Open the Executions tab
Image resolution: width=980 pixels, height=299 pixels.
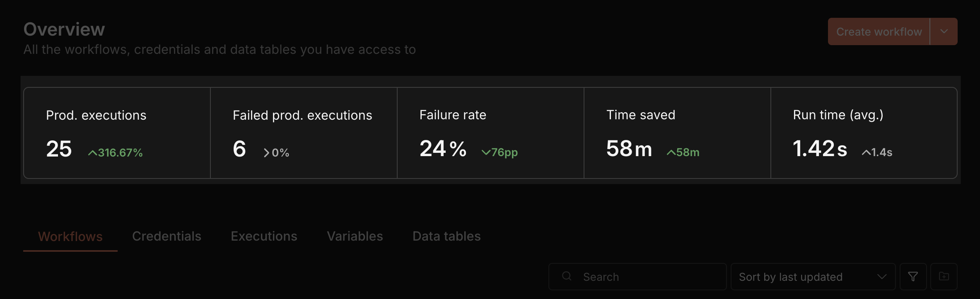click(x=264, y=236)
